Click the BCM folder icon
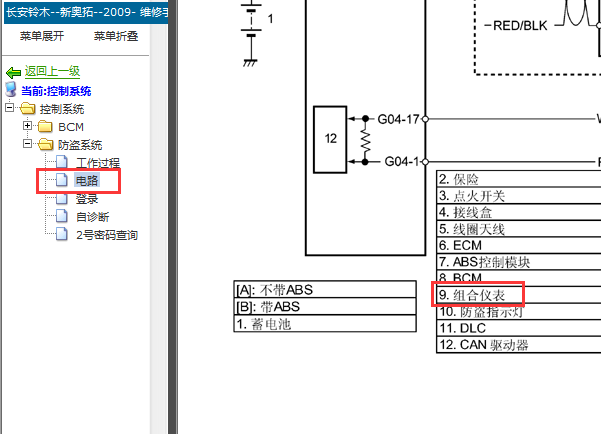Screen dimensions: 601x434 click(46, 126)
